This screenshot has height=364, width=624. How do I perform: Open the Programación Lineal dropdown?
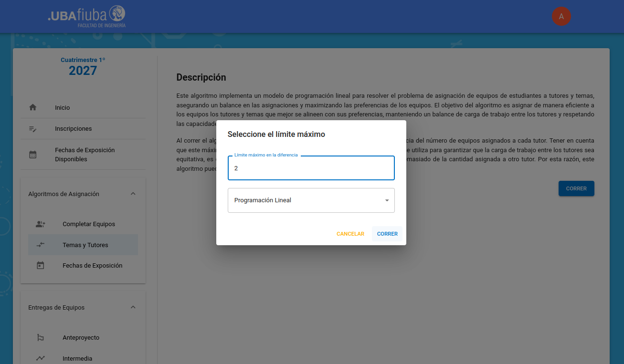click(311, 200)
